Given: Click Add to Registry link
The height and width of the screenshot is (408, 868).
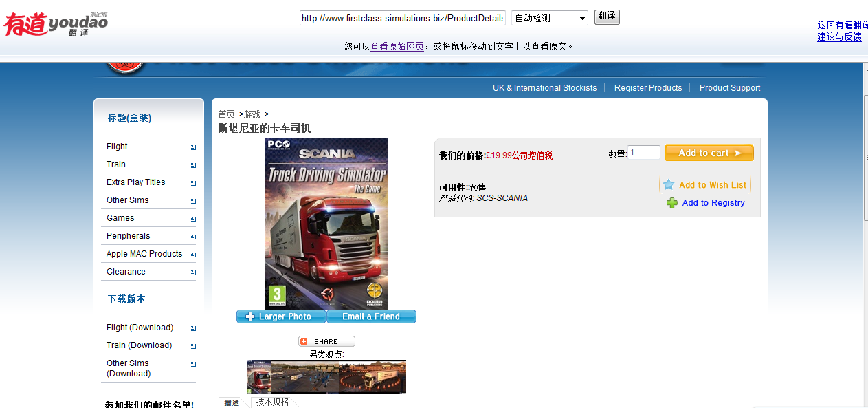Looking at the screenshot, I should (x=713, y=203).
